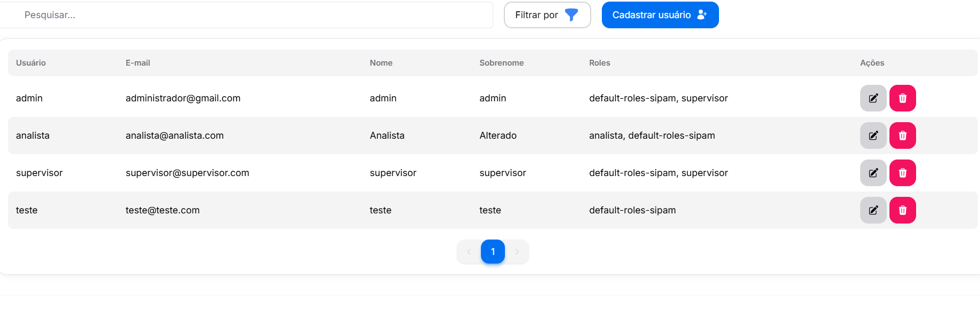Sort by the Usuário column header
The height and width of the screenshot is (311, 980).
(31, 63)
